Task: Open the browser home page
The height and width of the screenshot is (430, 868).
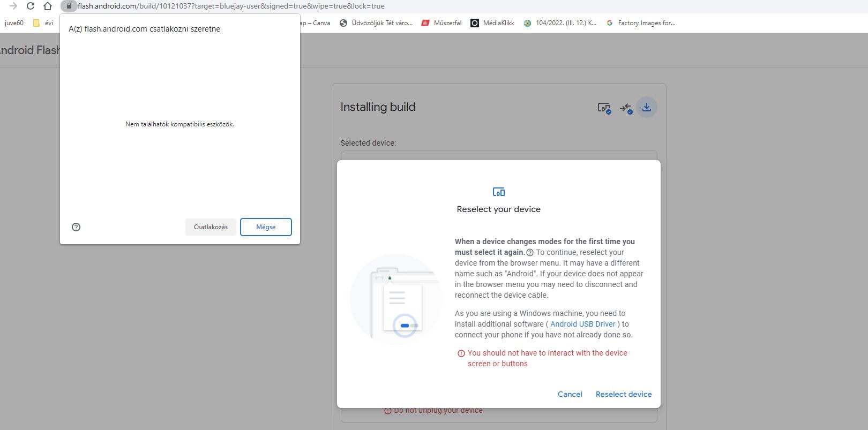Action: (48, 6)
